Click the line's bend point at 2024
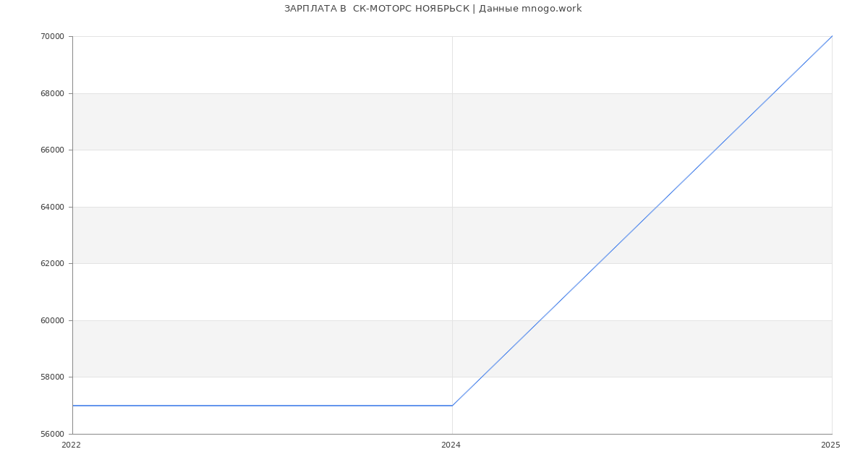Viewport: 868px width, 470px height. (x=452, y=406)
